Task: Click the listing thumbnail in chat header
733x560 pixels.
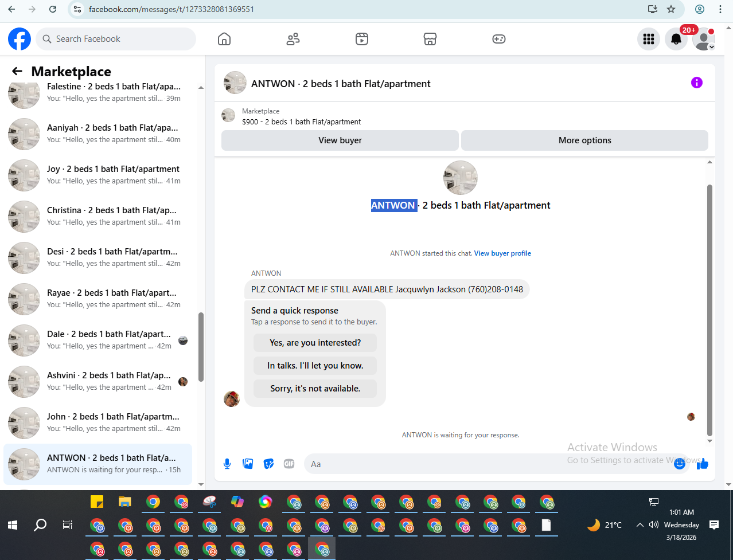Action: point(235,83)
